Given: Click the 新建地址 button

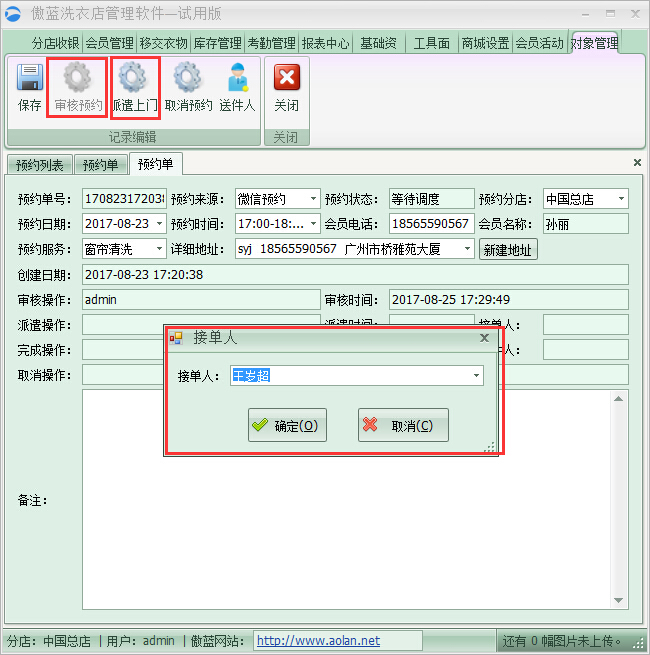Looking at the screenshot, I should coord(508,249).
